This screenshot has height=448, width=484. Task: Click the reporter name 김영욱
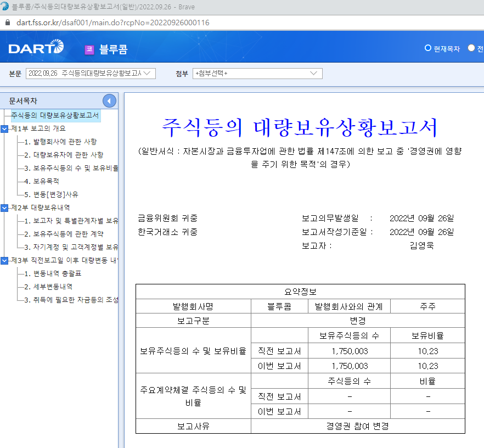[x=421, y=245]
